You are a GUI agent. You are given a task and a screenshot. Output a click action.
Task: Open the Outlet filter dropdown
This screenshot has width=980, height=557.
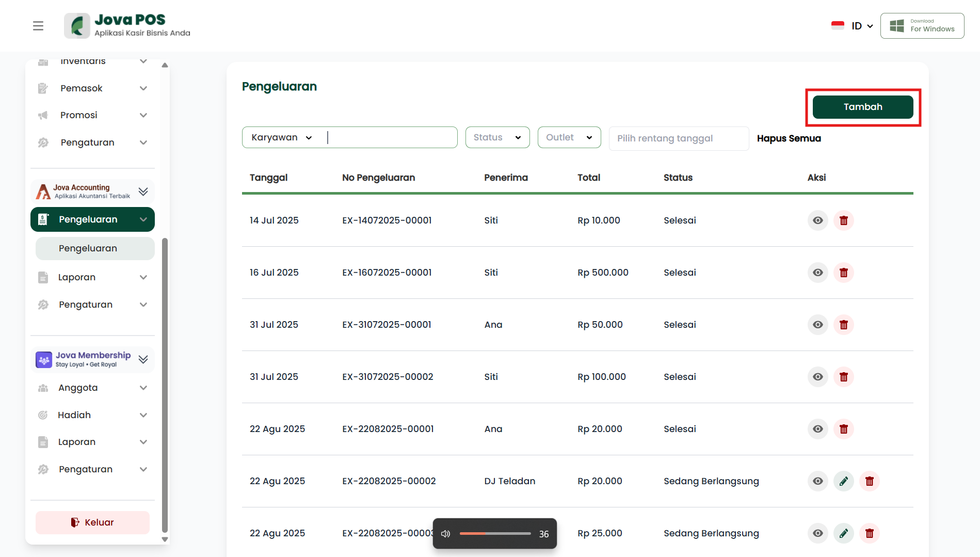pos(569,137)
